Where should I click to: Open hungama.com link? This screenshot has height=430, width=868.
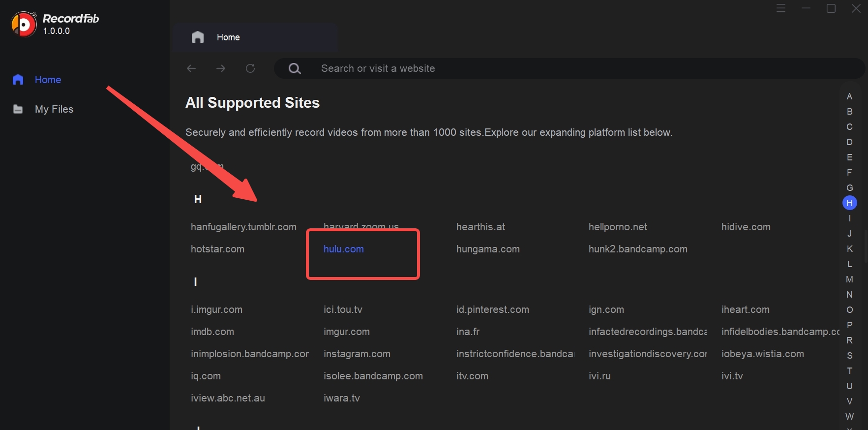488,249
